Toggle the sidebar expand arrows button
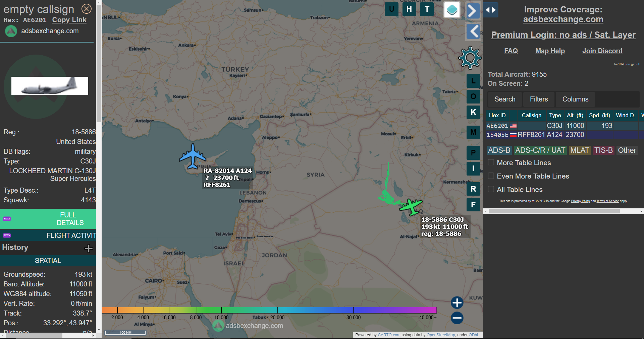This screenshot has width=644, height=339. (x=491, y=10)
